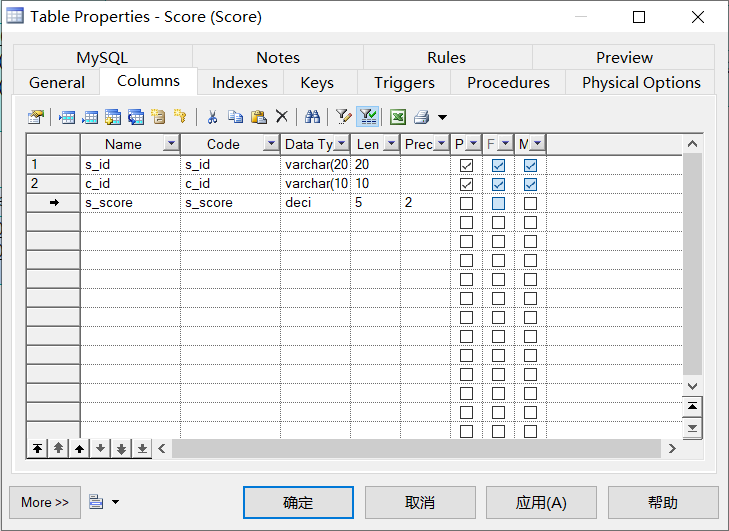The height and width of the screenshot is (531, 729).
Task: Check the M checkbox for s_score row
Action: click(x=530, y=203)
